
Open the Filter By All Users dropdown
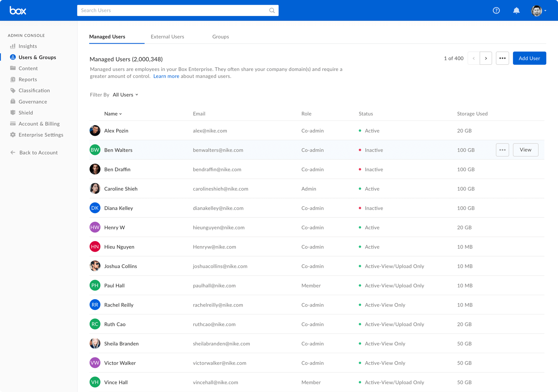tap(125, 95)
